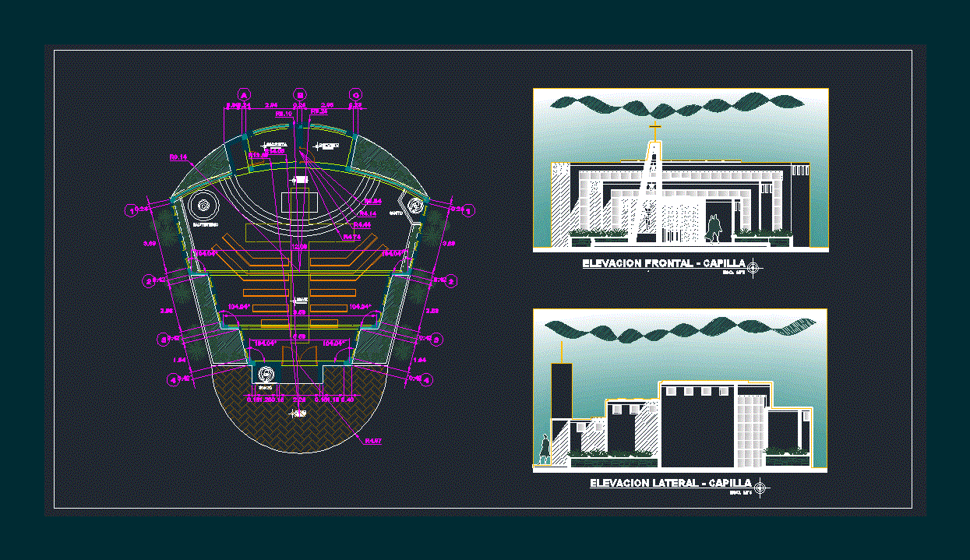Click the target symbol beside frontal elevation title
Image resolution: width=970 pixels, height=560 pixels.
pyautogui.click(x=754, y=267)
